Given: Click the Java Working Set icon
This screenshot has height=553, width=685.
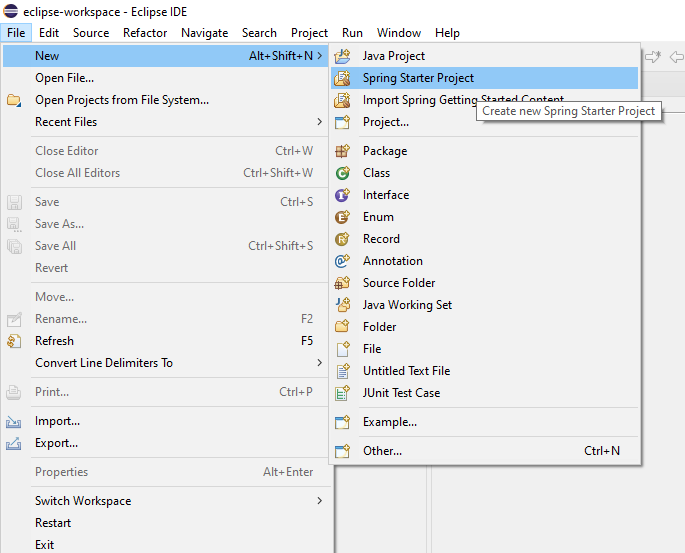Looking at the screenshot, I should pos(342,305).
